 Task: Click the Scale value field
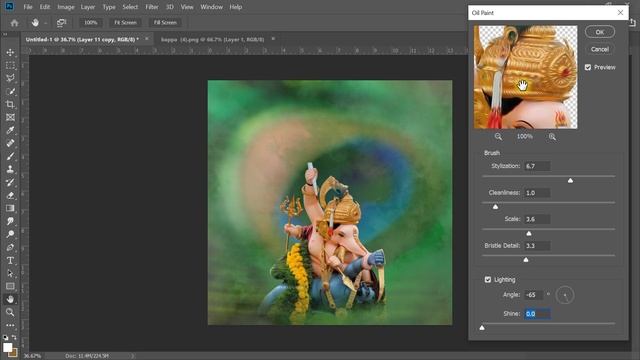[x=537, y=219]
